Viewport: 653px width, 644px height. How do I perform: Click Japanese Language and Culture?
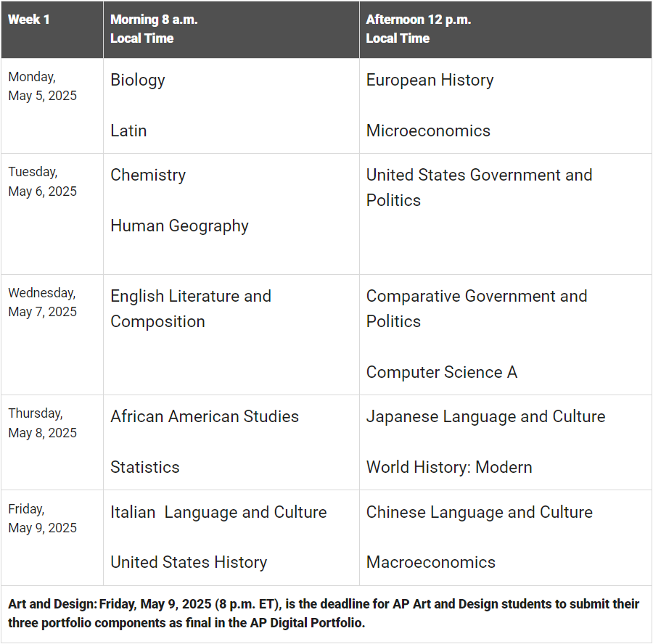tap(485, 416)
